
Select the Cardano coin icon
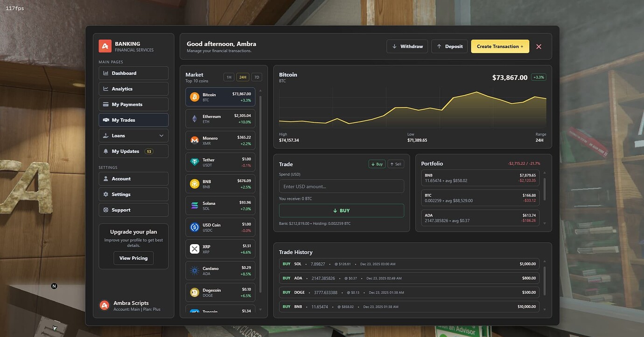[x=195, y=271]
